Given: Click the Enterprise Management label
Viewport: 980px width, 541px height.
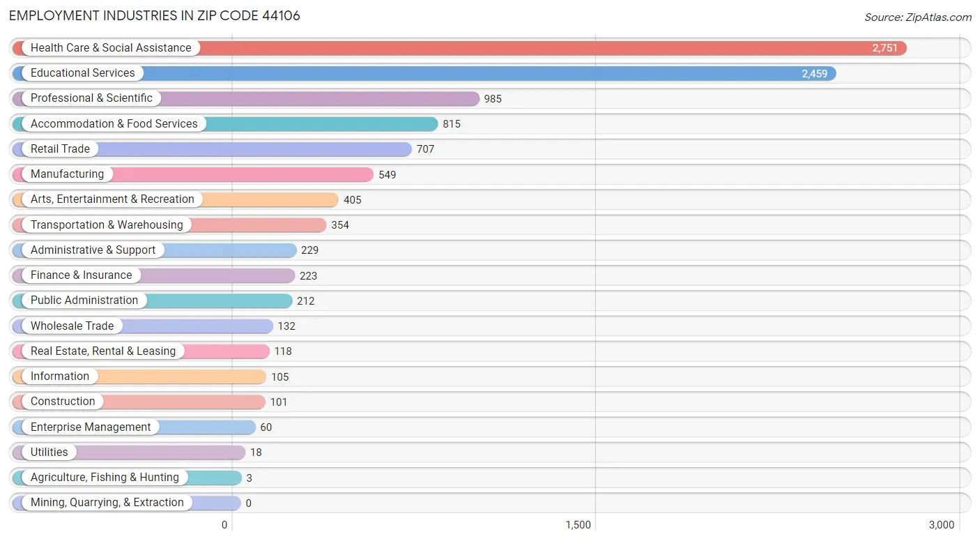Looking at the screenshot, I should click(x=91, y=427).
